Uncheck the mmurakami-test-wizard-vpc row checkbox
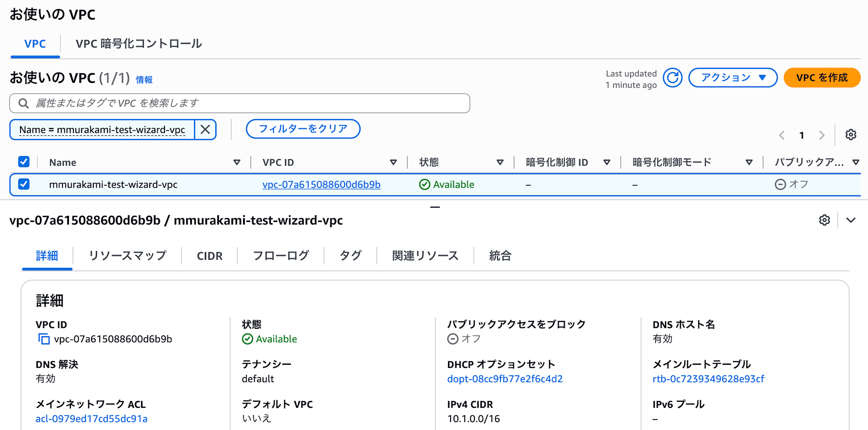Viewport: 868px width, 430px height. point(24,184)
